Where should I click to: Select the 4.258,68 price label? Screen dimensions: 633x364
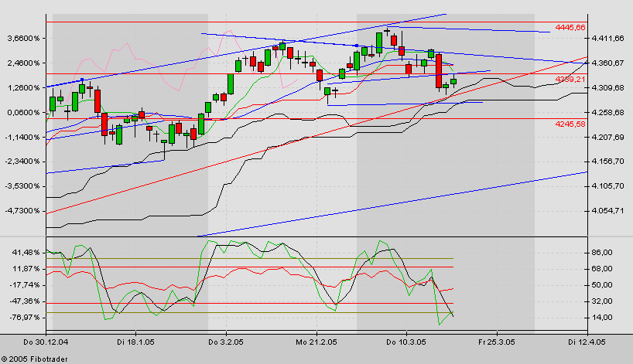(x=607, y=113)
